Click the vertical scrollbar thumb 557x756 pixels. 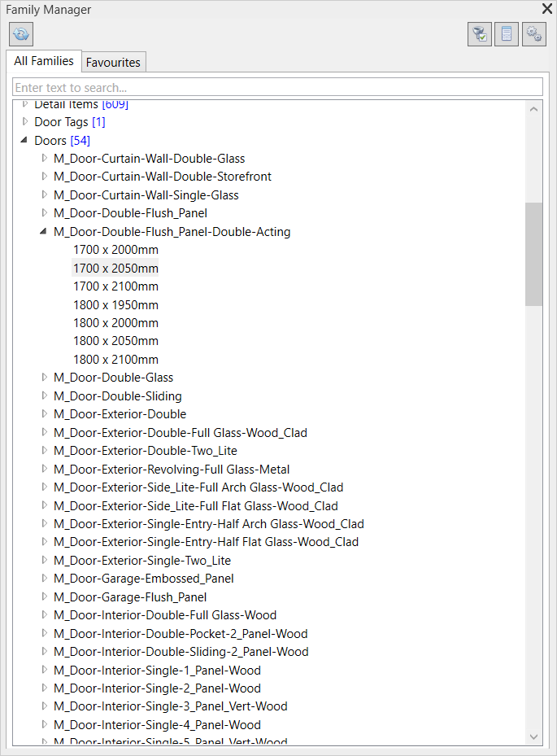533,254
